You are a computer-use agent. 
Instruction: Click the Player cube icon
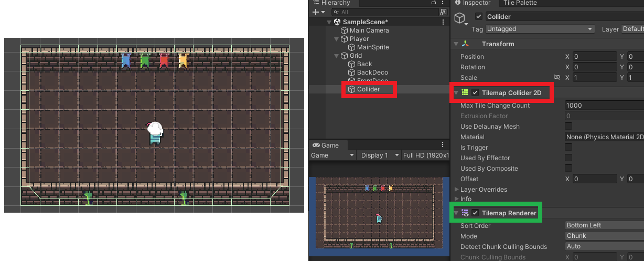[344, 39]
